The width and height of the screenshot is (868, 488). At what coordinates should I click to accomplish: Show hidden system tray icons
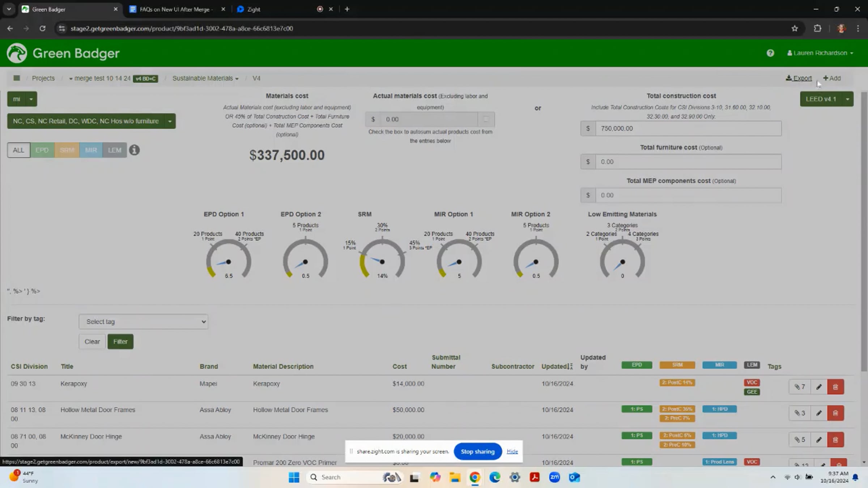[773, 478]
